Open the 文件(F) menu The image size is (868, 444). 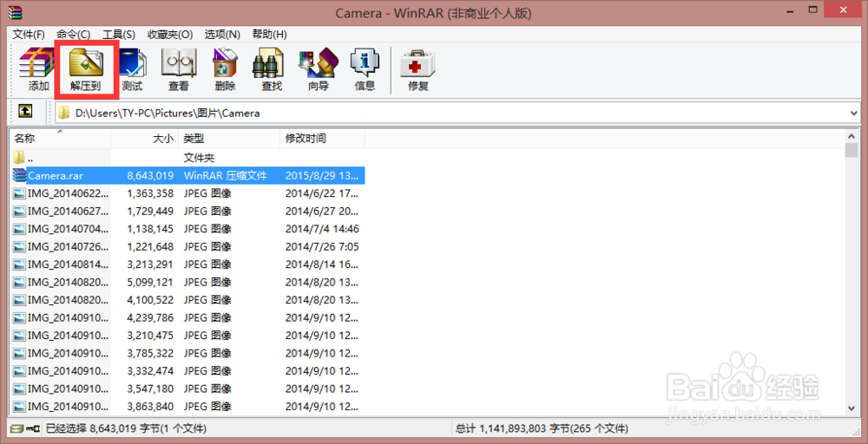[x=29, y=35]
